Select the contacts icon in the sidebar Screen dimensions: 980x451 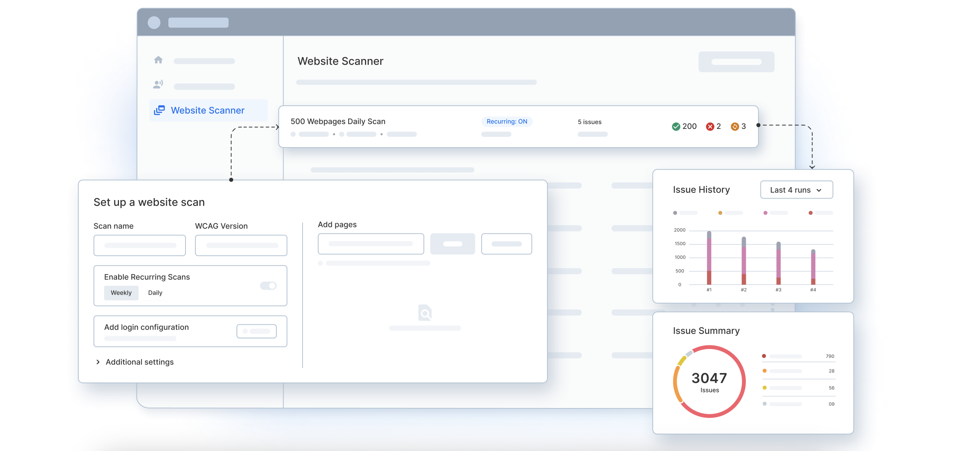(159, 84)
